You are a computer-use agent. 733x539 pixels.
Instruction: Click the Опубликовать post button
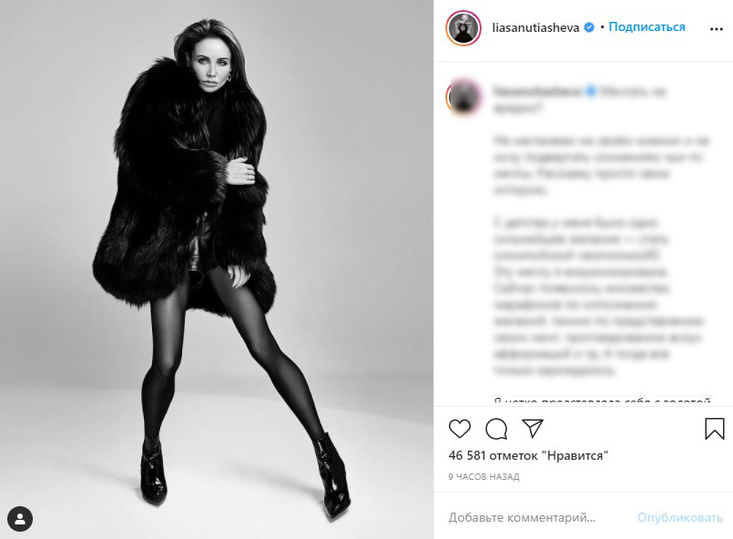(x=680, y=517)
